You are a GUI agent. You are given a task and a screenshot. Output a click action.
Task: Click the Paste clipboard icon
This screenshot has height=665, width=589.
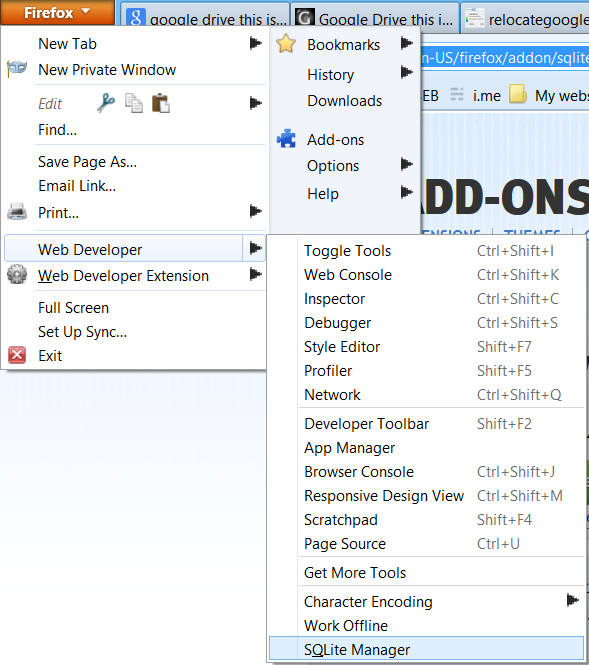click(161, 103)
